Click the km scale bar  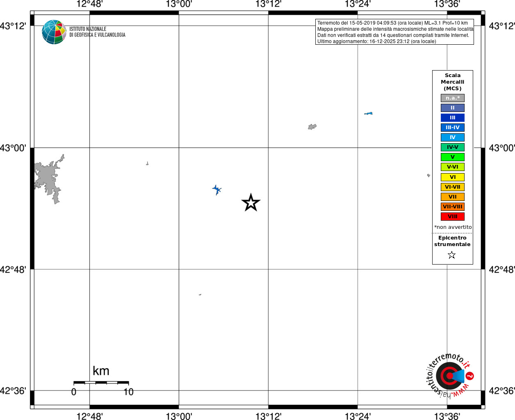coord(101,383)
